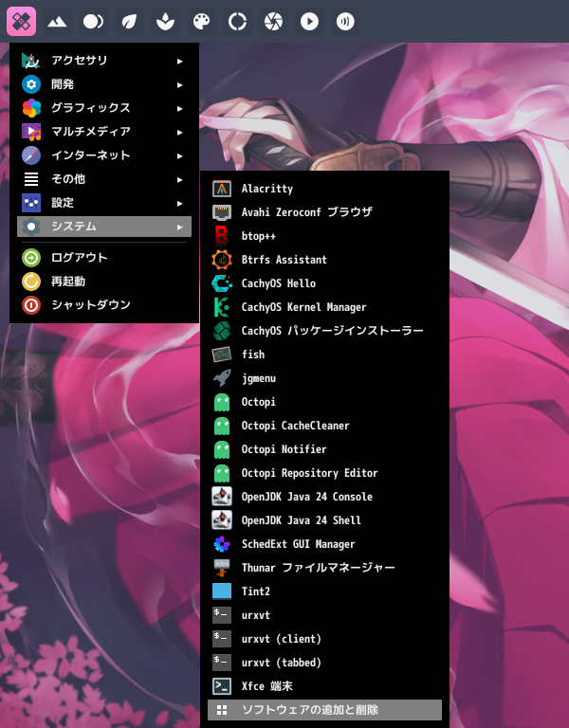Open the 開発 category label
569x728 pixels.
pos(63,84)
